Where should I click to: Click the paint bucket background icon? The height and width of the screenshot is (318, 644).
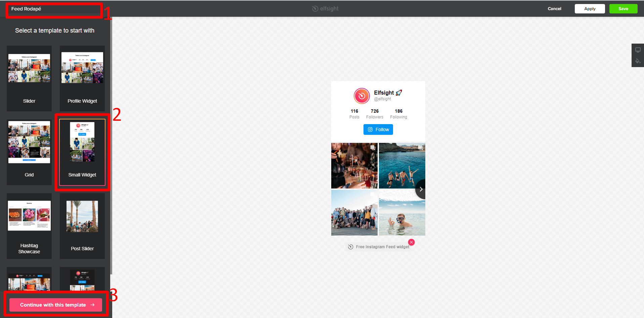coord(638,61)
